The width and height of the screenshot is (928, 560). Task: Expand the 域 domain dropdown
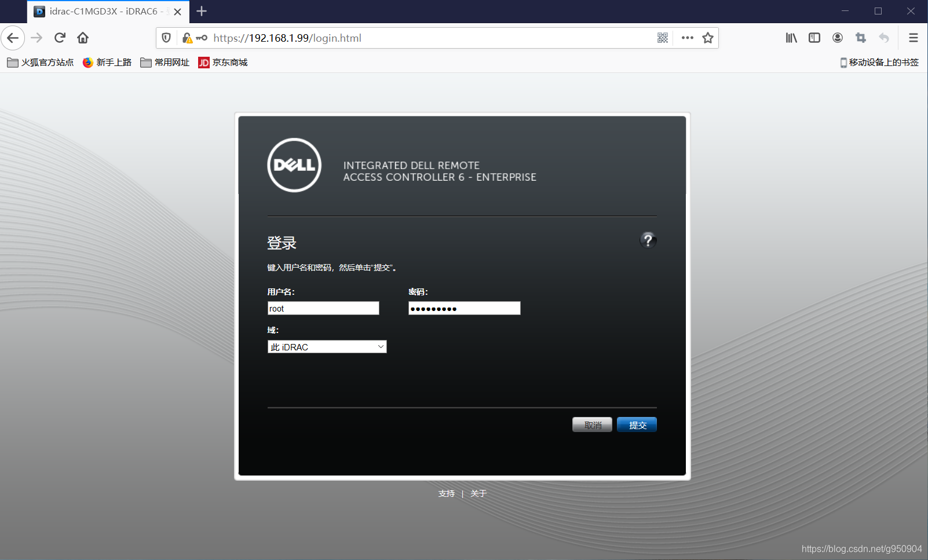coord(327,347)
